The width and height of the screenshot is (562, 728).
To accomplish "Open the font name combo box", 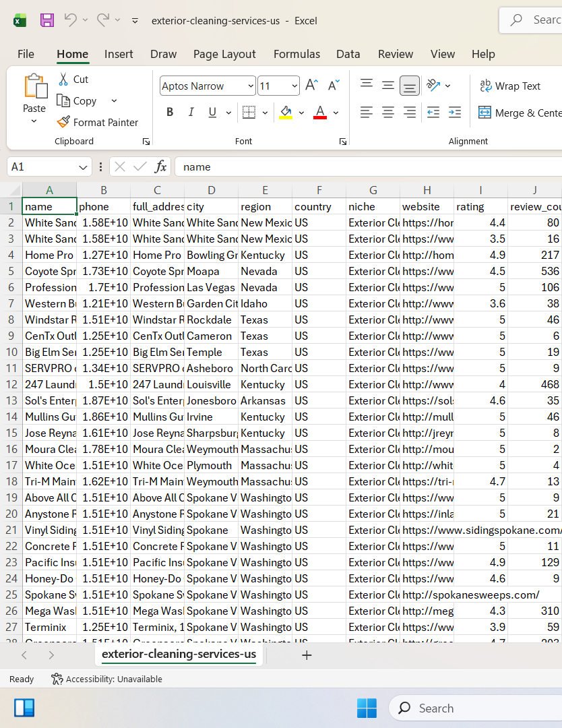I will (208, 86).
